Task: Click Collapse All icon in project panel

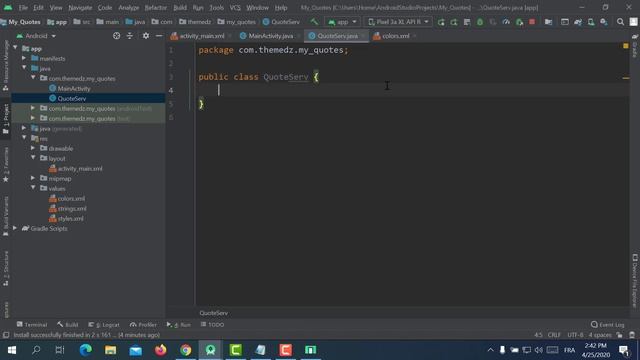Action: (129, 36)
